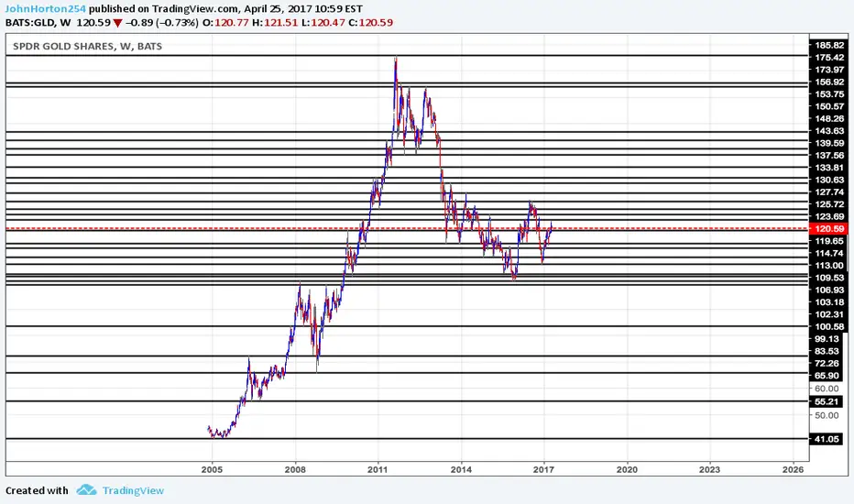The height and width of the screenshot is (504, 854).
Task: Click the 125.72 price axis label
Action: (x=829, y=203)
